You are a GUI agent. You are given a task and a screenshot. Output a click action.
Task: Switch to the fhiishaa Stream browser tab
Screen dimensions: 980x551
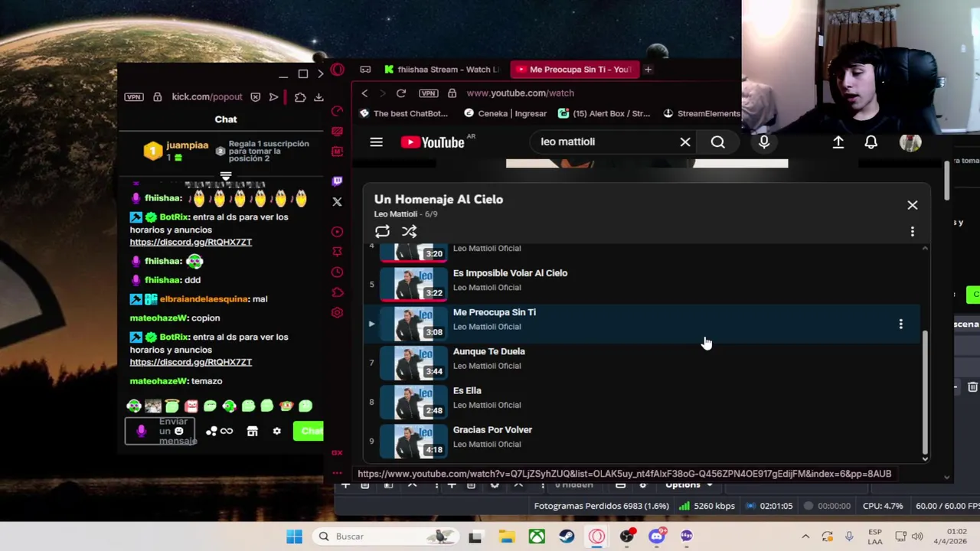coord(442,70)
